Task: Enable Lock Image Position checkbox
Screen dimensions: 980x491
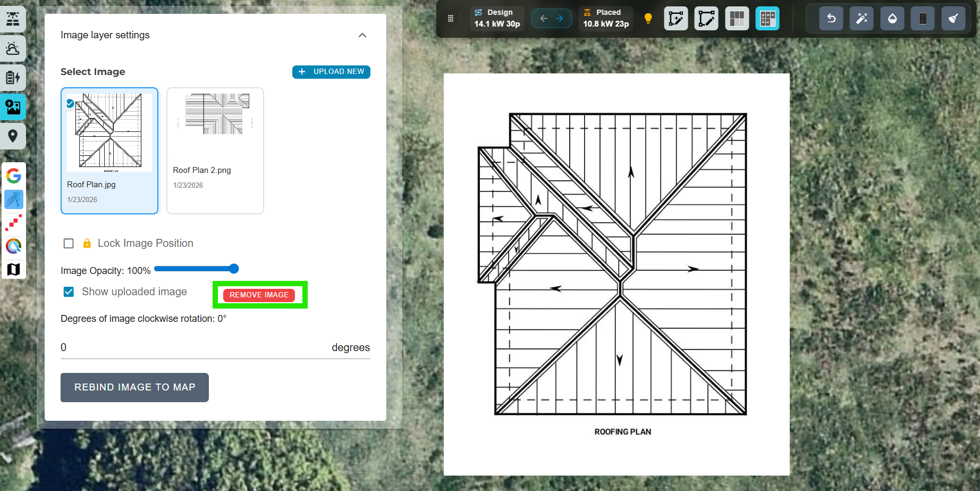Action: [x=69, y=244]
